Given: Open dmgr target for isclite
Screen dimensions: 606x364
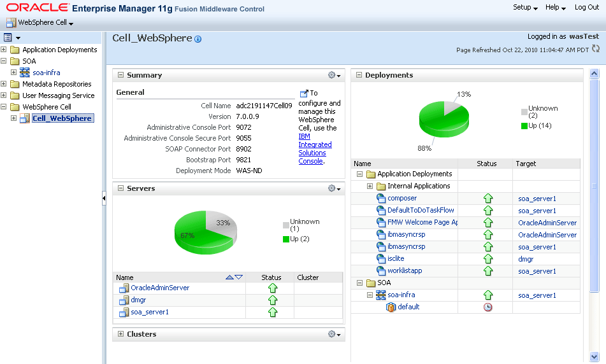Looking at the screenshot, I should pyautogui.click(x=526, y=259).
